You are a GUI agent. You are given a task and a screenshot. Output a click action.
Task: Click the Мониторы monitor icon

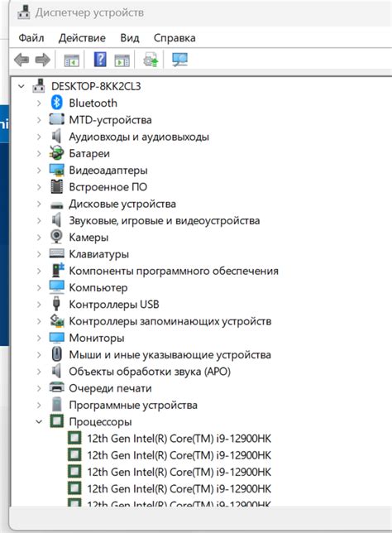click(x=57, y=338)
